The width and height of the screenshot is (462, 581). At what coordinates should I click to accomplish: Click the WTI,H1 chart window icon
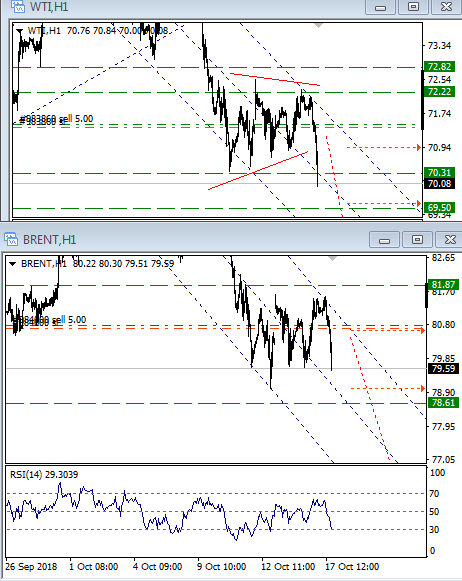coord(18,6)
